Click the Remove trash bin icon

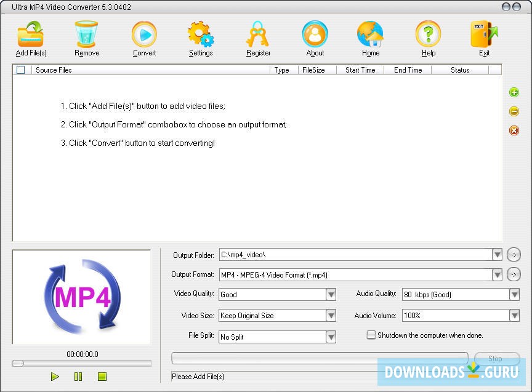(x=87, y=34)
